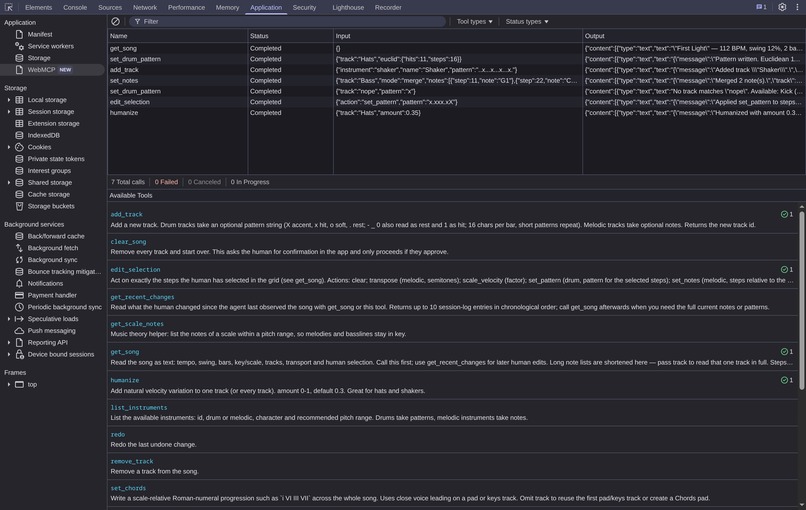Open the issues counter badge

pos(761,7)
